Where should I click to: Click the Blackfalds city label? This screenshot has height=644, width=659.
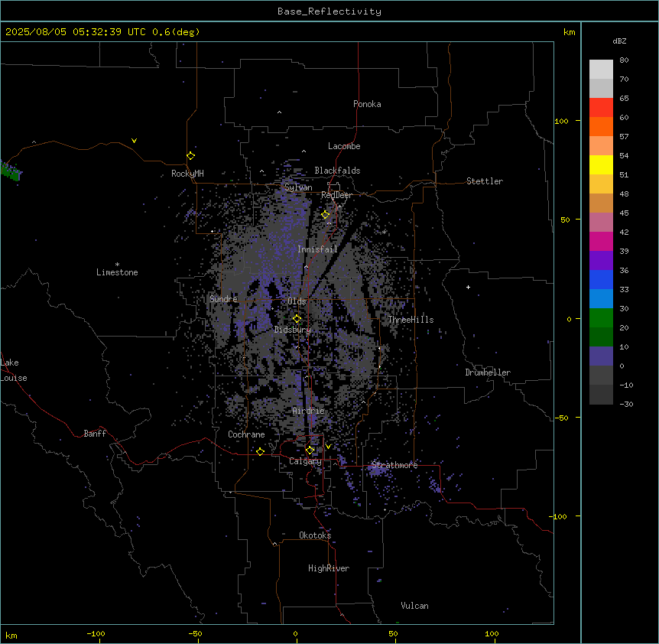point(337,171)
